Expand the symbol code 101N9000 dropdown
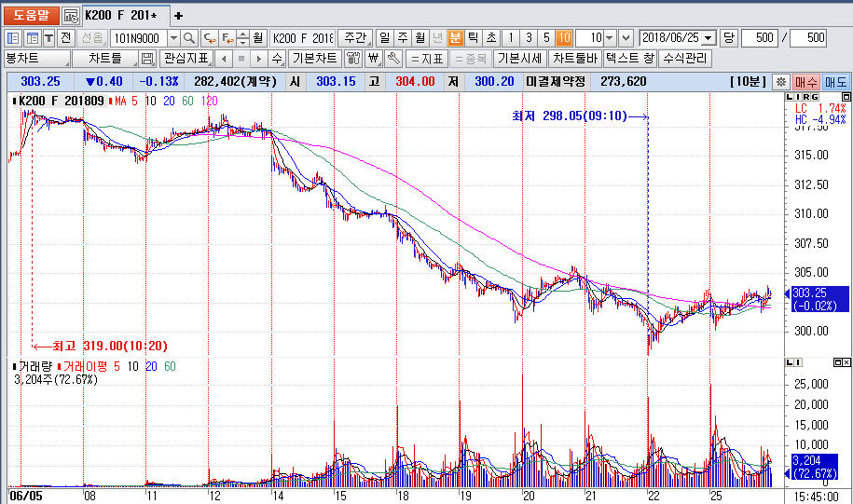 point(172,38)
